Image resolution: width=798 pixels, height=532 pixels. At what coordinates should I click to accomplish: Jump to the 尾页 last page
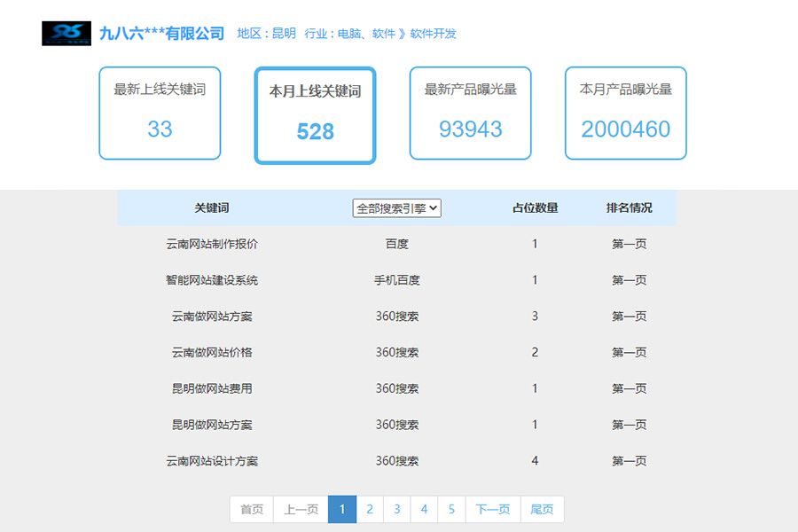point(542,509)
